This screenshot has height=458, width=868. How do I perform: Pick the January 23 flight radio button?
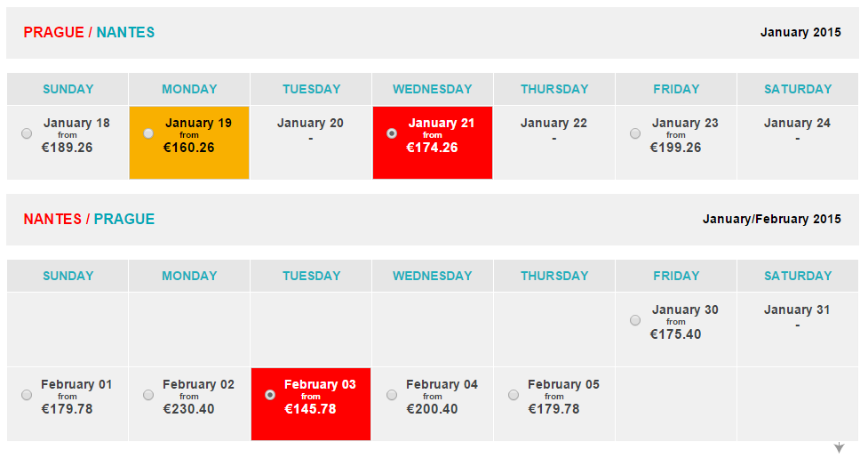pos(635,133)
